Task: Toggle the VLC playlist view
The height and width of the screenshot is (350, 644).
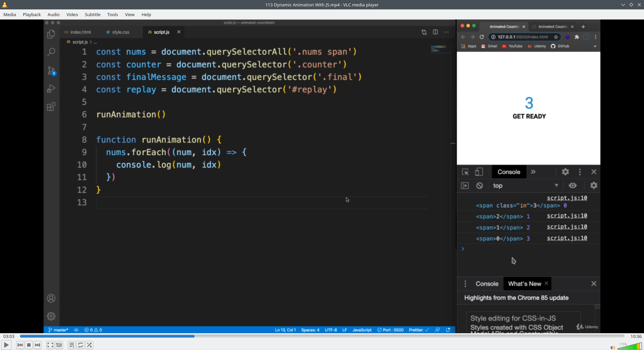Action: (72, 345)
